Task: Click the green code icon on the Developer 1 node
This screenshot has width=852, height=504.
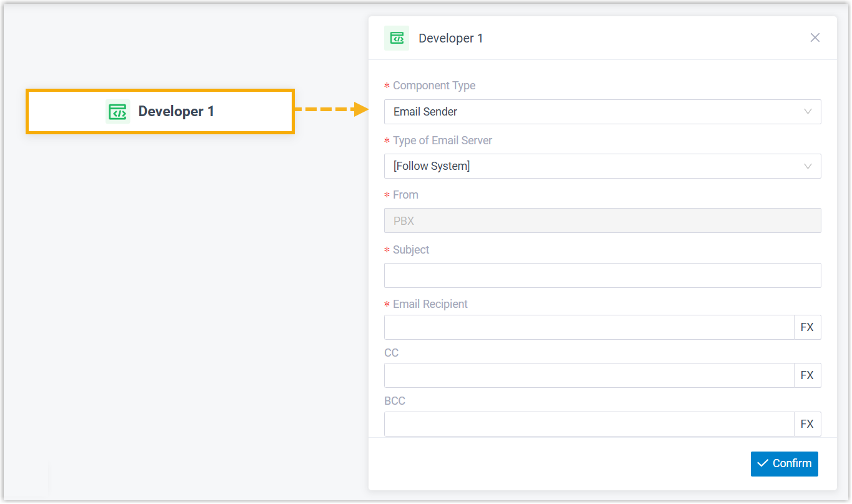Action: (x=117, y=111)
